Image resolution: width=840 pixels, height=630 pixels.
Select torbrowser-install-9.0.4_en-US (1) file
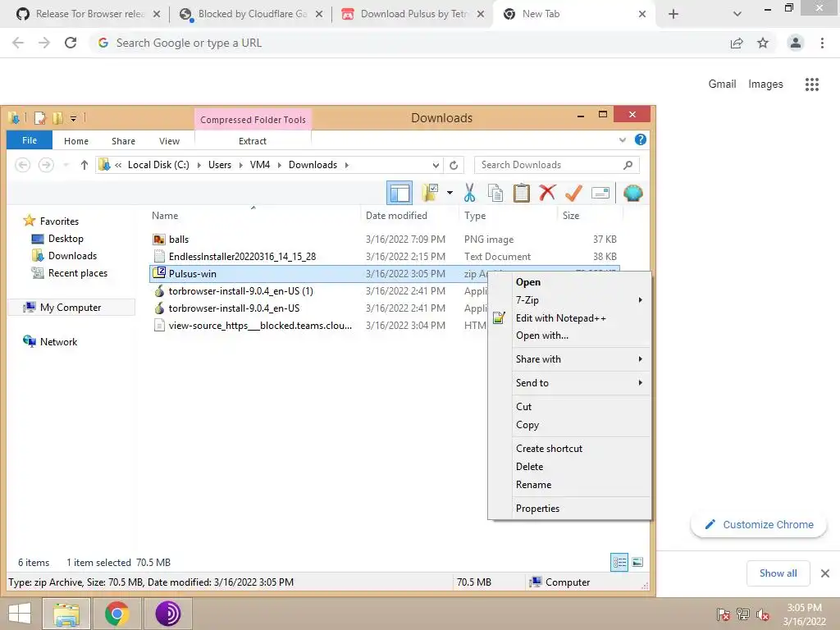coord(319,291)
